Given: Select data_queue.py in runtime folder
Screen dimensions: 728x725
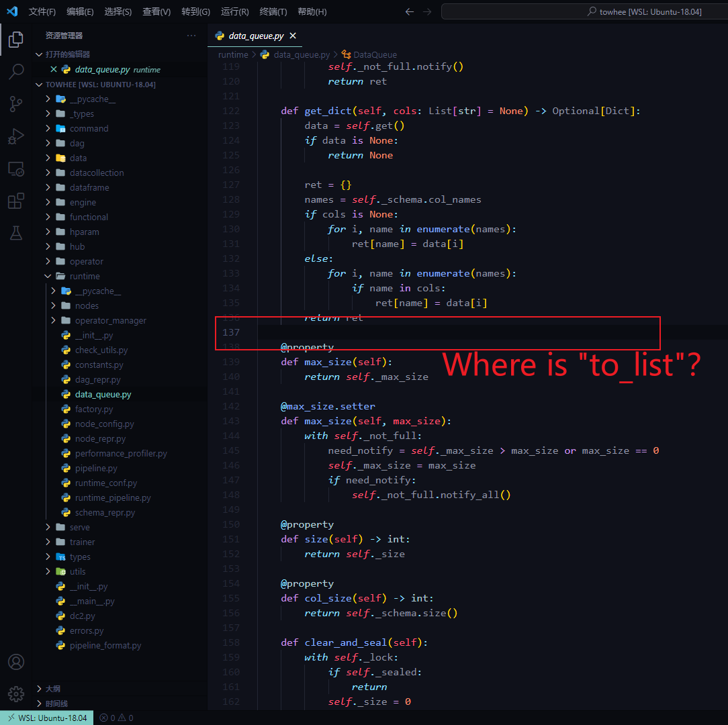Looking at the screenshot, I should tap(103, 395).
